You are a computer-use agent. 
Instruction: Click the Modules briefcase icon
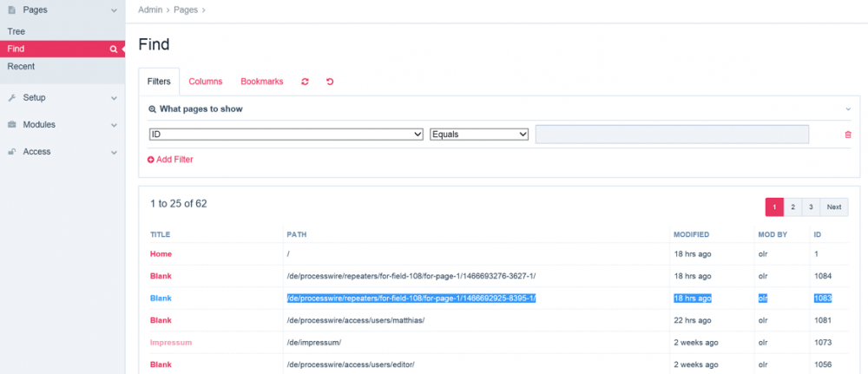pyautogui.click(x=12, y=125)
